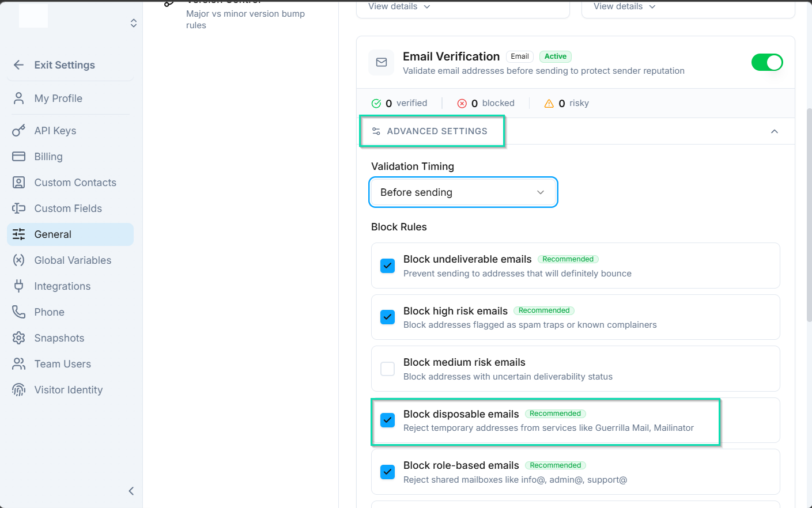The width and height of the screenshot is (812, 508).
Task: Click the orange risky warning icon
Action: click(549, 103)
